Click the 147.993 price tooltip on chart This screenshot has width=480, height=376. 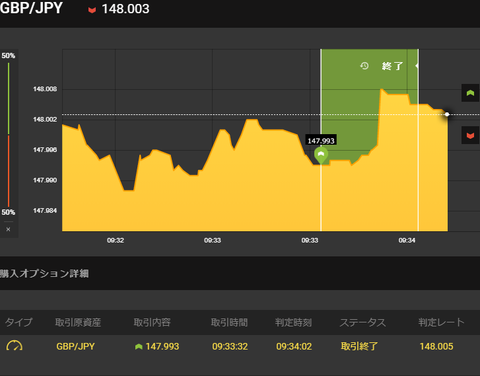(x=321, y=140)
